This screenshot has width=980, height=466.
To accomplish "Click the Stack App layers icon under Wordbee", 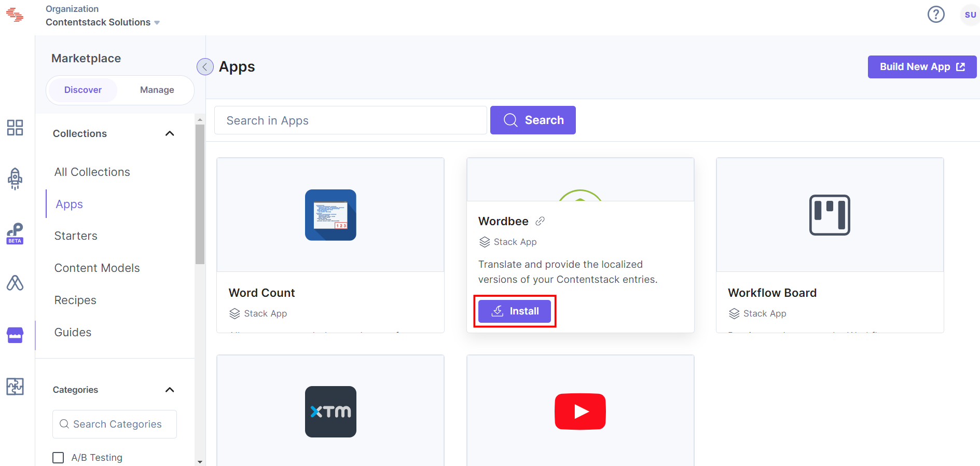I will point(485,242).
